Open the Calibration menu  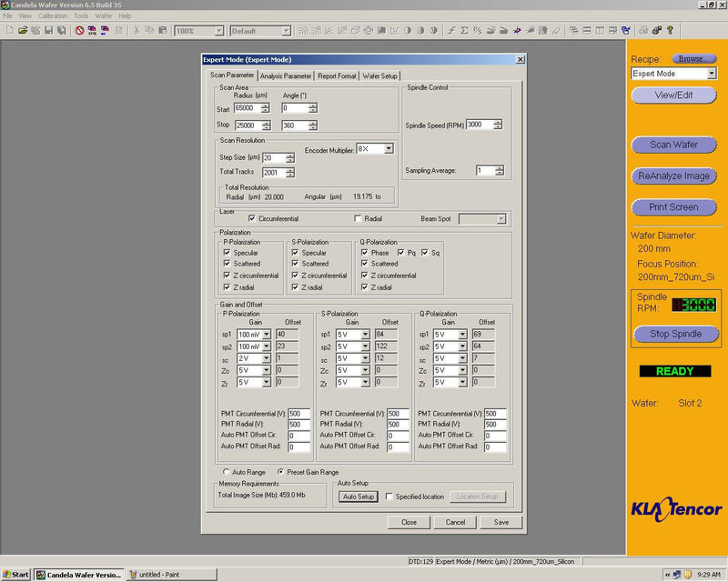point(53,15)
